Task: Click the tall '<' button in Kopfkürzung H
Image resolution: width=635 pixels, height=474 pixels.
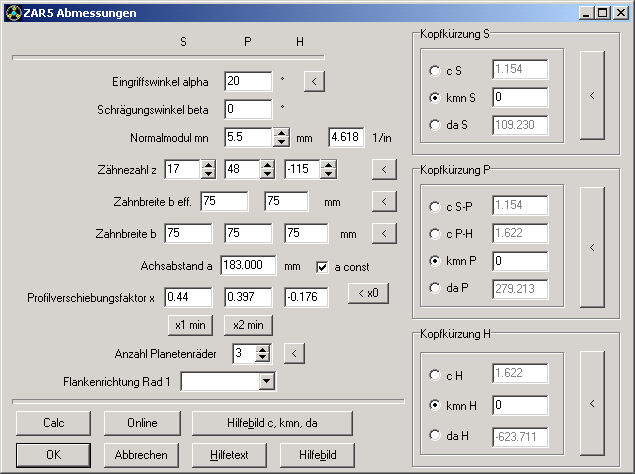Action: 592,403
